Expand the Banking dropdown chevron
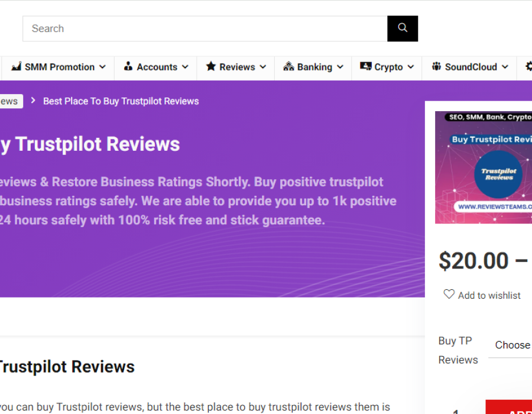The image size is (532, 414). [x=340, y=67]
